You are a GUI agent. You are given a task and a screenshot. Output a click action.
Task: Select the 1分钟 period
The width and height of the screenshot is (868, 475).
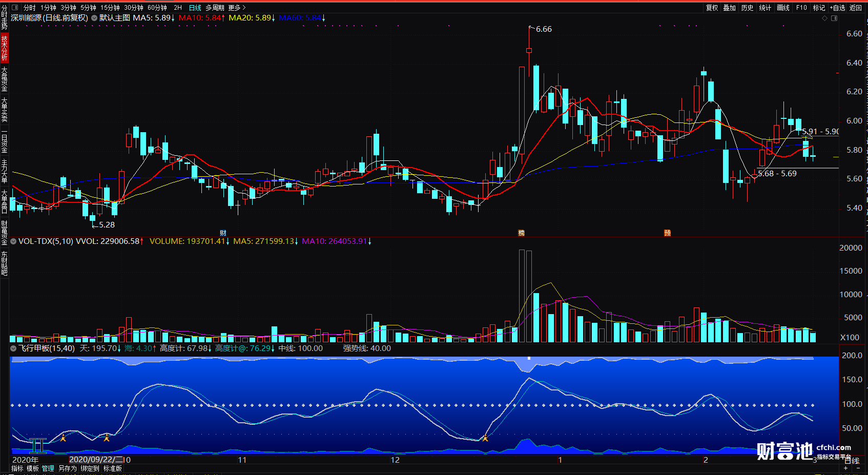coord(48,8)
